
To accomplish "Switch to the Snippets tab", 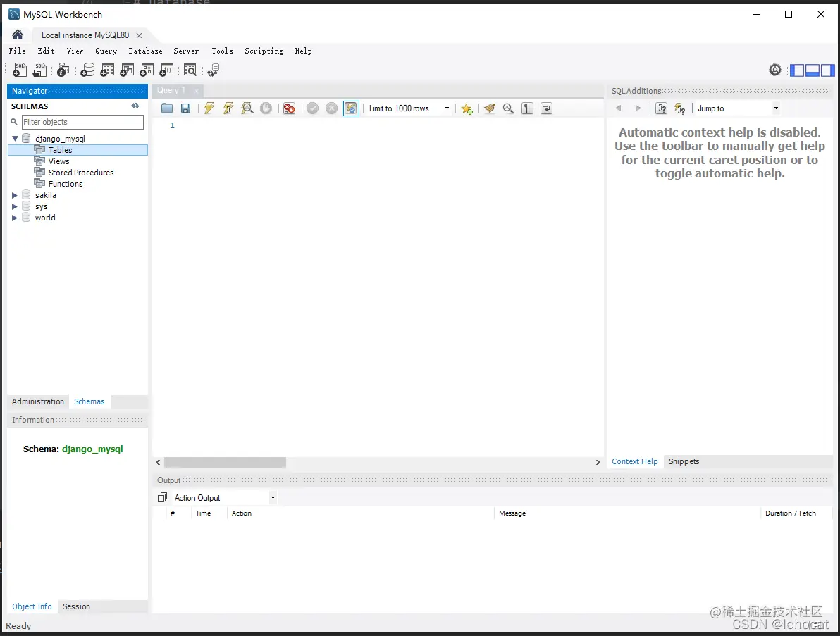I will [x=684, y=461].
